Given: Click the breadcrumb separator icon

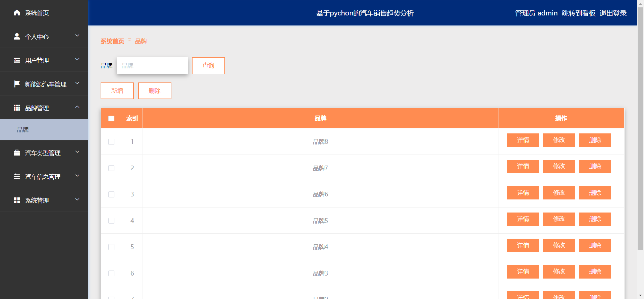Looking at the screenshot, I should point(129,41).
